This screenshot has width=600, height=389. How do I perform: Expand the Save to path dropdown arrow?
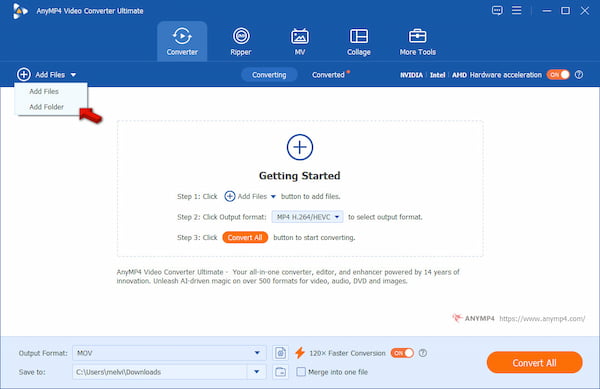click(x=256, y=372)
